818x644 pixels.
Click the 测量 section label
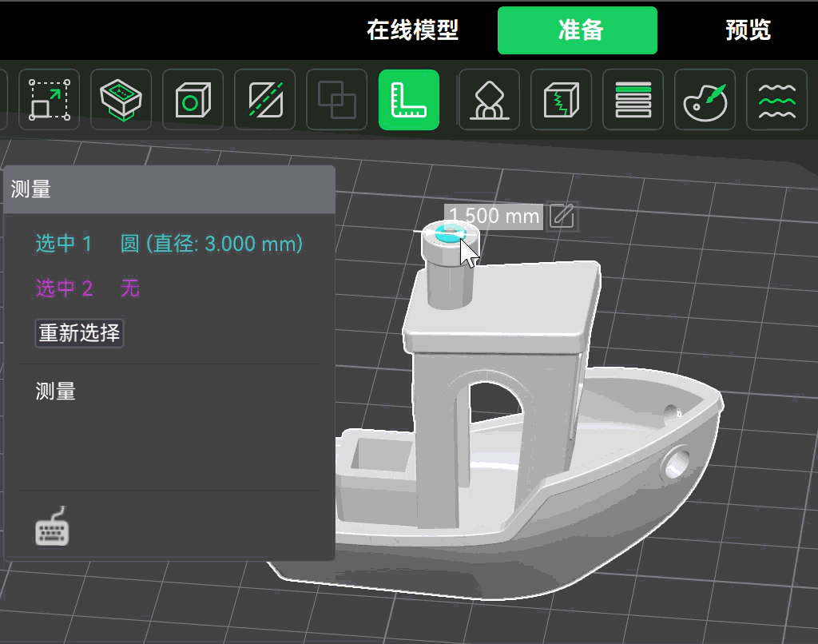click(x=55, y=391)
